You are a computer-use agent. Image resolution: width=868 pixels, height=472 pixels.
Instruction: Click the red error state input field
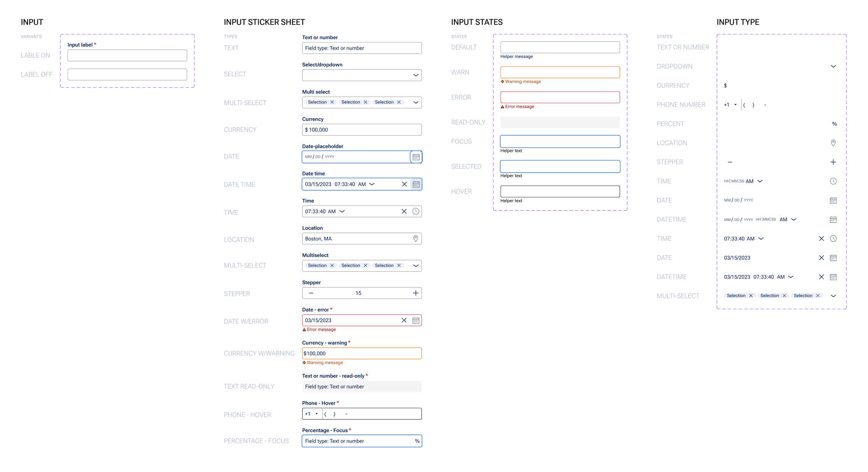(x=560, y=97)
